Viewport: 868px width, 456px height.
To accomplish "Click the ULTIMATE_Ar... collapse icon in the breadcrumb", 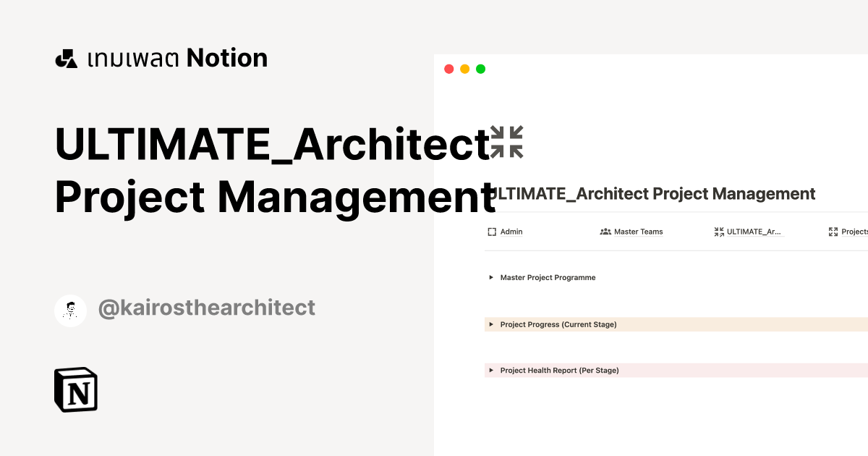I will tap(719, 232).
